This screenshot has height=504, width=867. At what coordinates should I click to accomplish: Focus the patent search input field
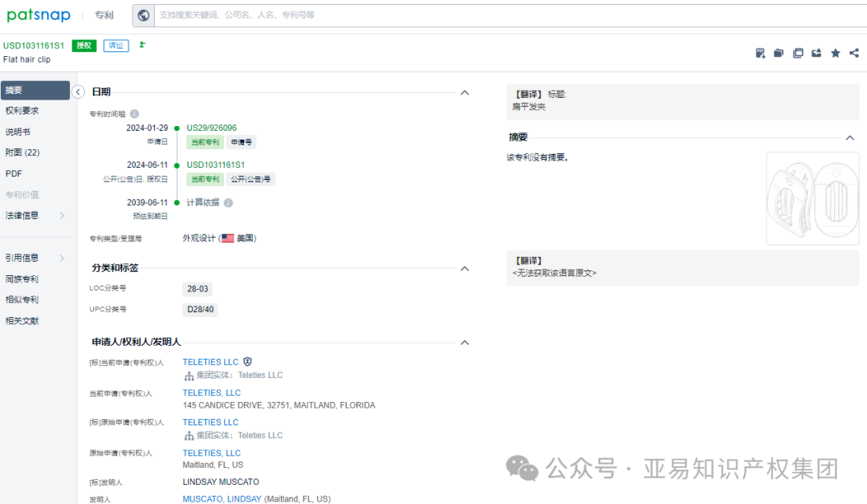509,15
